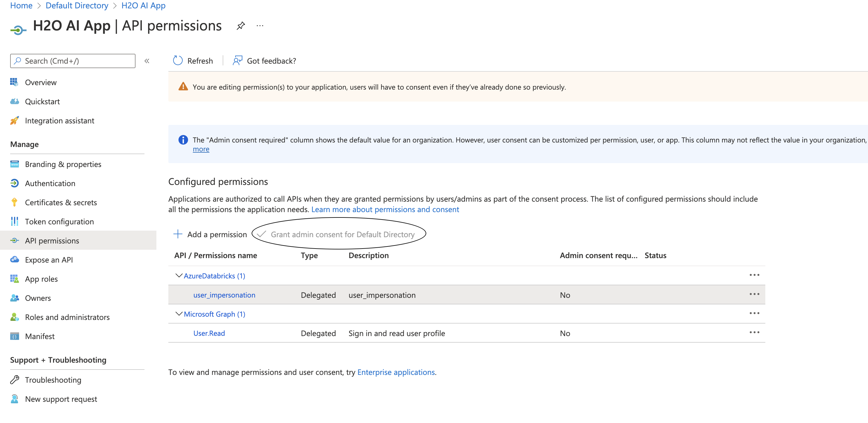
Task: Click the App roles grid icon
Action: coord(15,279)
